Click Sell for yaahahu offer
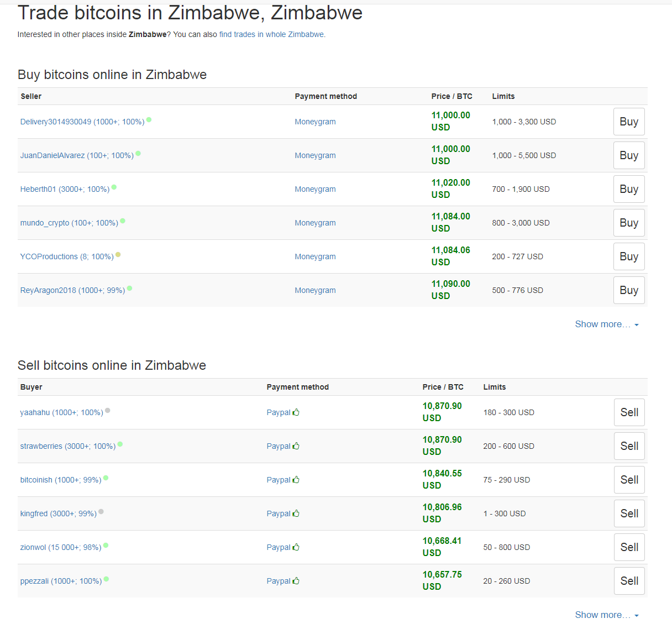 coord(629,412)
